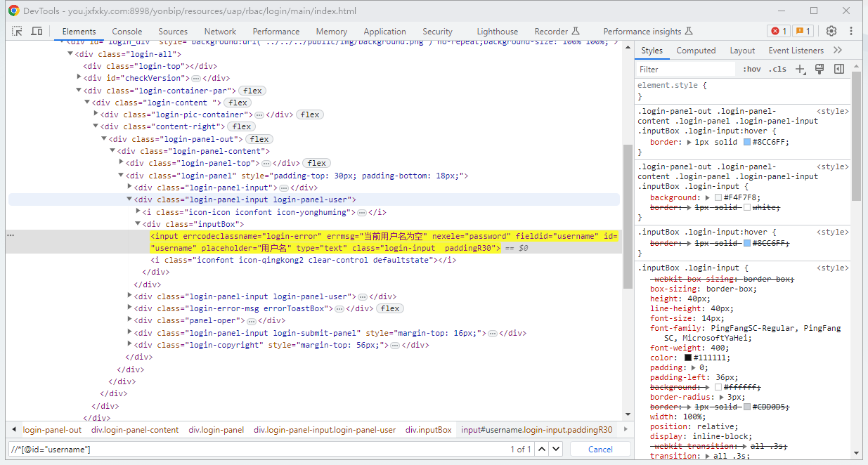868x465 pixels.
Task: Activate the inspect element picker icon
Action: click(18, 31)
